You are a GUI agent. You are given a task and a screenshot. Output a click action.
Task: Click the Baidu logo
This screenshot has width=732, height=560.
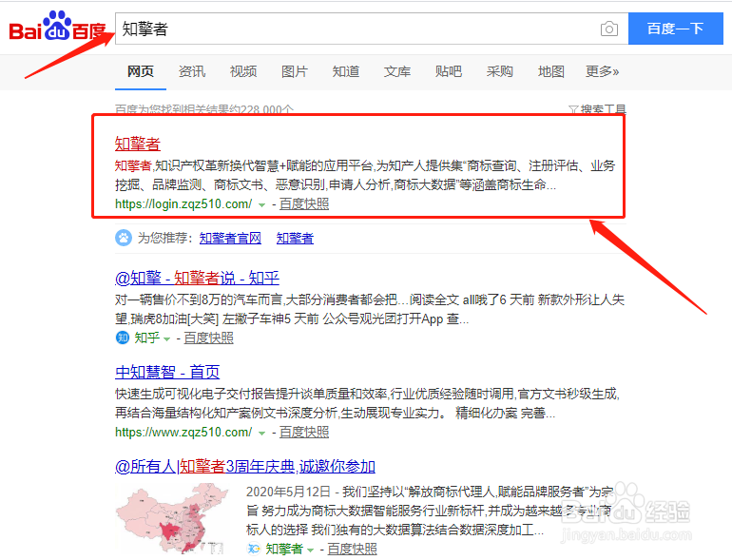point(58,27)
